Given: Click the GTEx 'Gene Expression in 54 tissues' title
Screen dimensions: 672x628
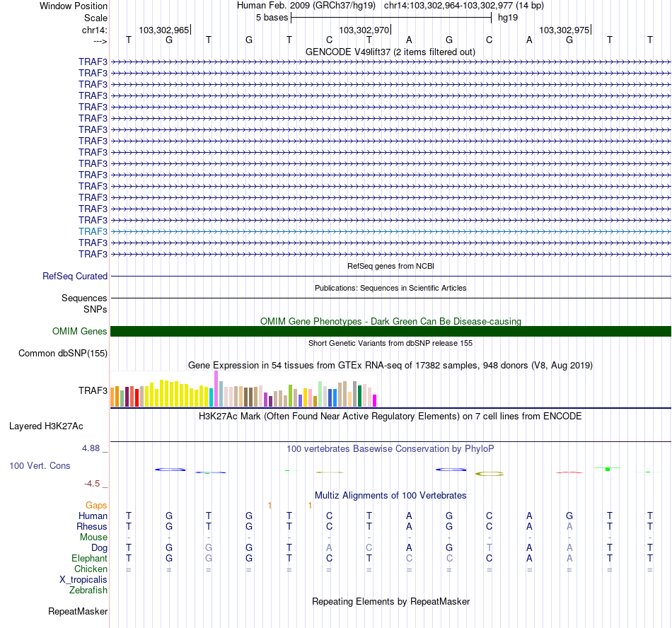Looking at the screenshot, I should coord(390,366).
